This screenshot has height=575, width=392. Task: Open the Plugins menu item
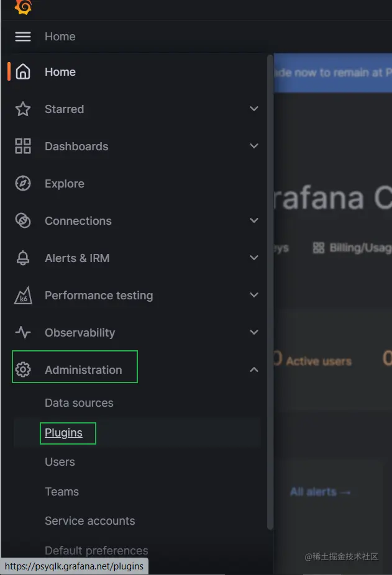point(63,433)
